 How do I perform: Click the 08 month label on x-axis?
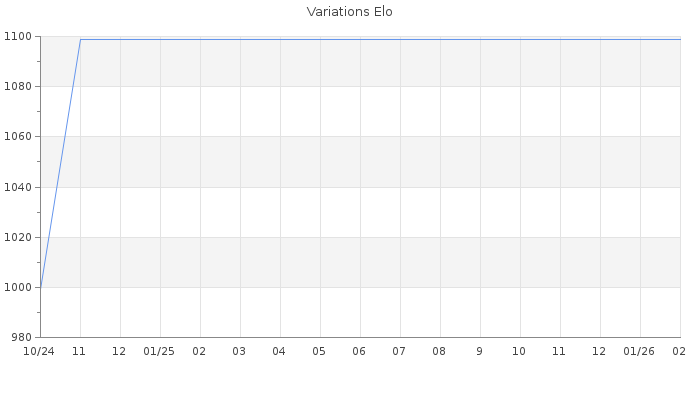pyautogui.click(x=439, y=352)
